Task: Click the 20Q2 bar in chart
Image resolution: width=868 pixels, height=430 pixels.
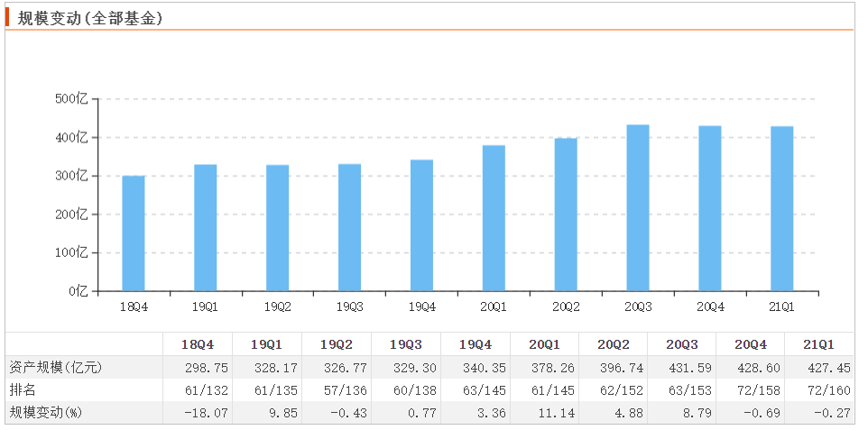Action: pyautogui.click(x=566, y=215)
